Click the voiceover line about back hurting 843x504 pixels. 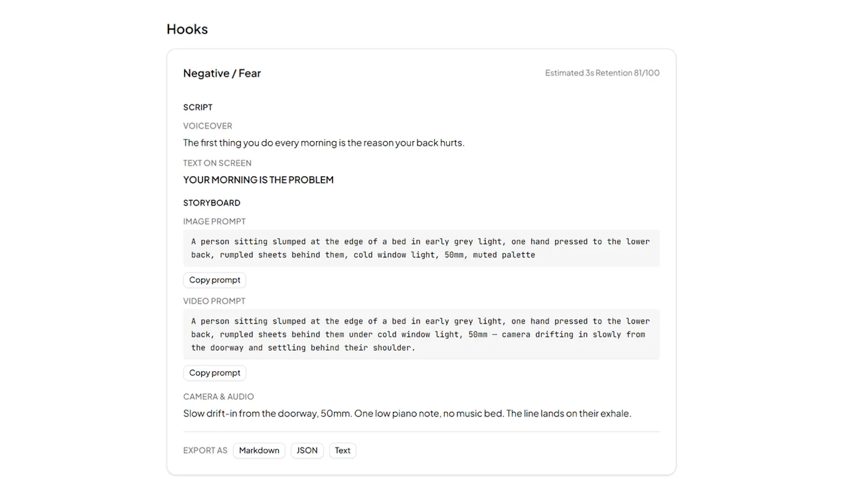click(x=324, y=143)
